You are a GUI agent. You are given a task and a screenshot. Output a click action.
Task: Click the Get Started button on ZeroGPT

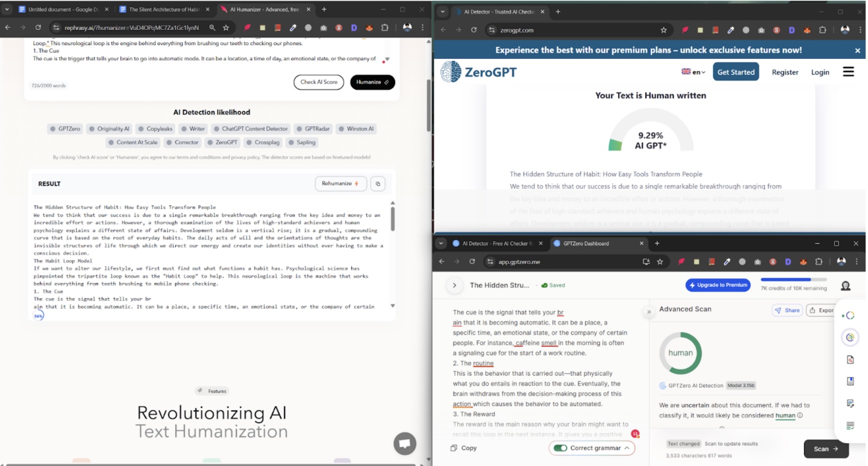pyautogui.click(x=736, y=72)
